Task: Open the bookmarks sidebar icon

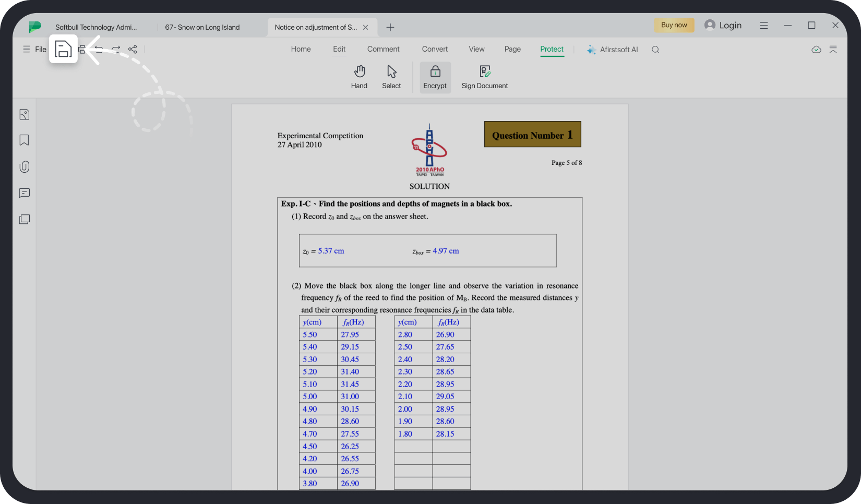Action: (x=25, y=140)
